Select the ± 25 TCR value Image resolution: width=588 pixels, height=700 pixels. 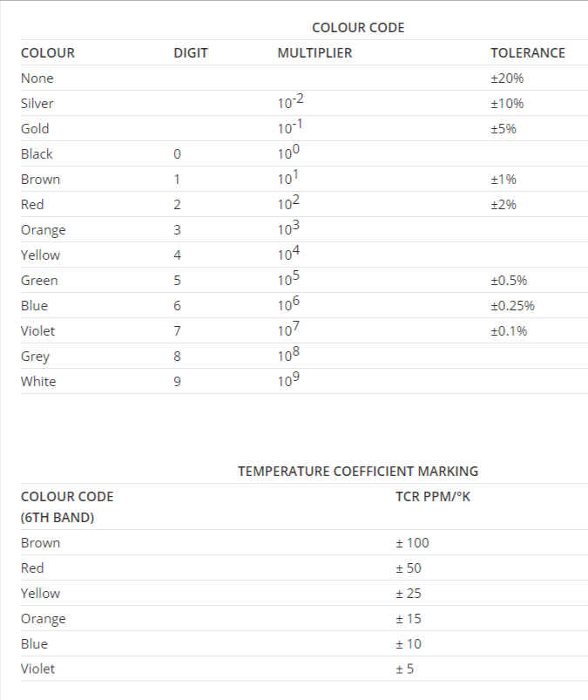pyautogui.click(x=409, y=594)
